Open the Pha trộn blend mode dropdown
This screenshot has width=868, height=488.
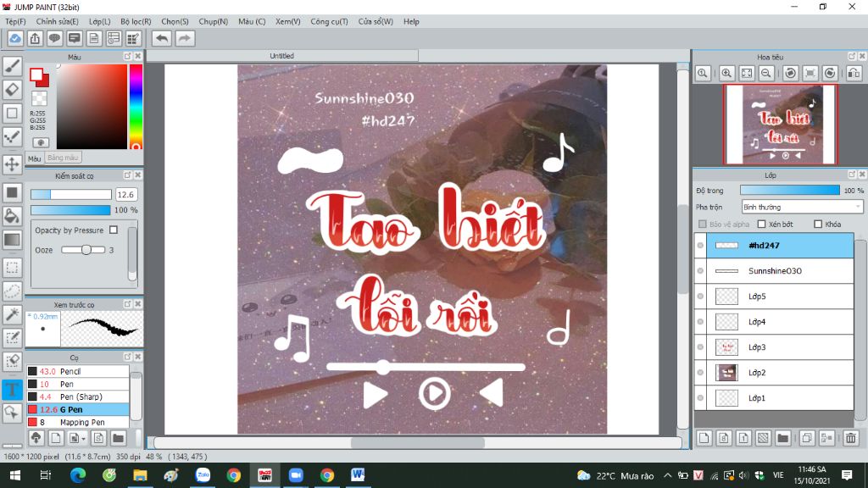click(802, 207)
